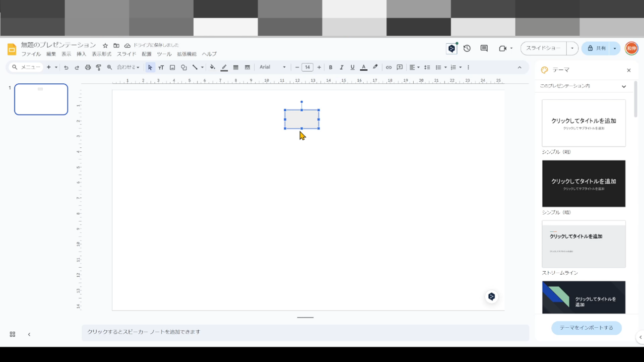This screenshot has width=644, height=362.
Task: Open the line tool dropdown arrow
Action: tap(202, 67)
